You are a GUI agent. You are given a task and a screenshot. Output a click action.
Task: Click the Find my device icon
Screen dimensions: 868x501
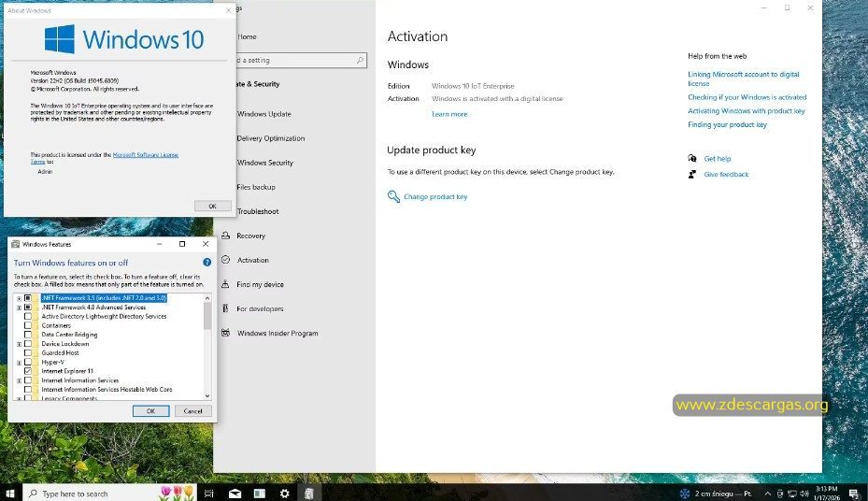coord(225,284)
